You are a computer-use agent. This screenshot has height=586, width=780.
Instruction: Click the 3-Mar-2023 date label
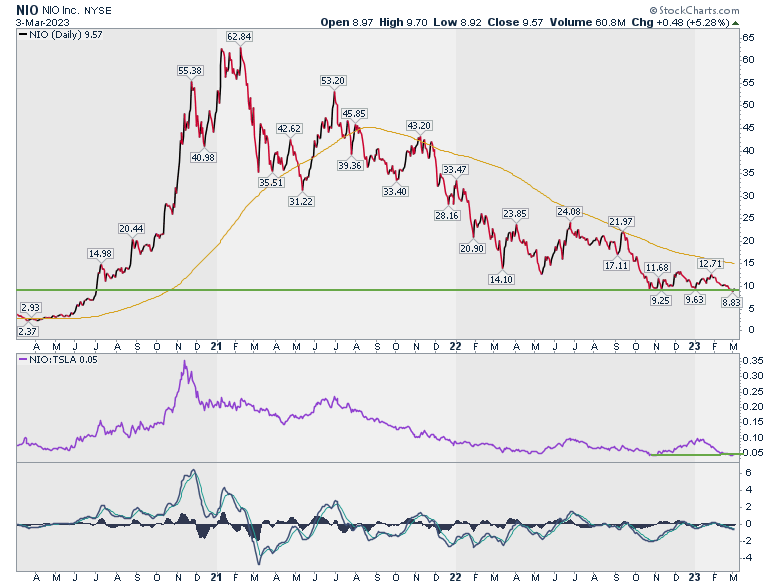pos(42,23)
